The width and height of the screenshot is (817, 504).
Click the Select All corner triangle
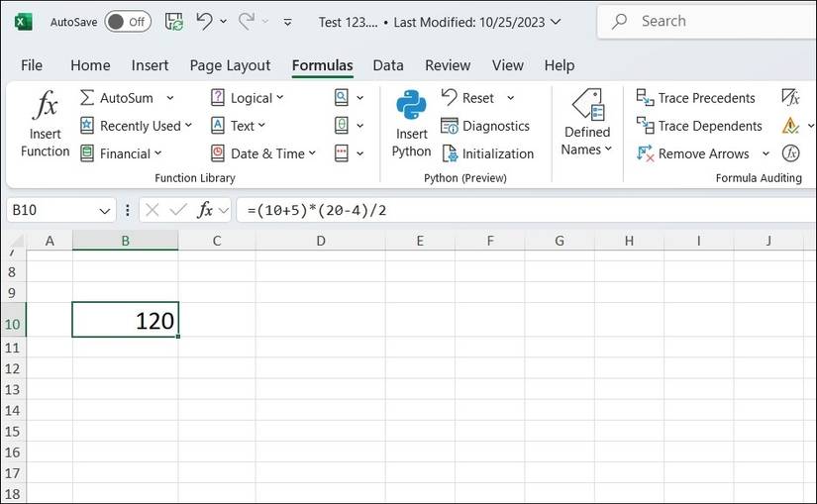(16, 241)
